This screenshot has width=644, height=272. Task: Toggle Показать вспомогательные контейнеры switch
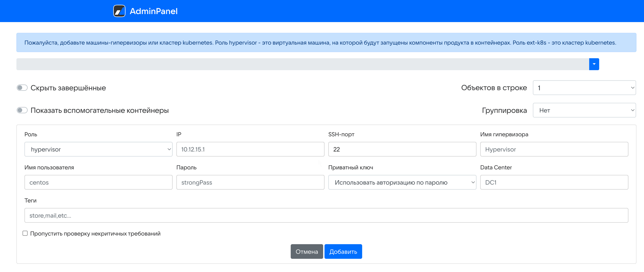[x=22, y=110]
